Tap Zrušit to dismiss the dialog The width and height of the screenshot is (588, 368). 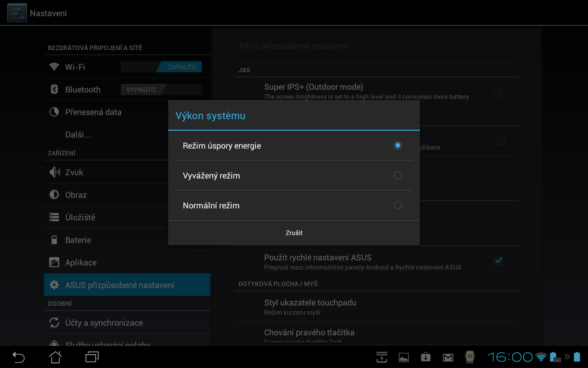(294, 232)
